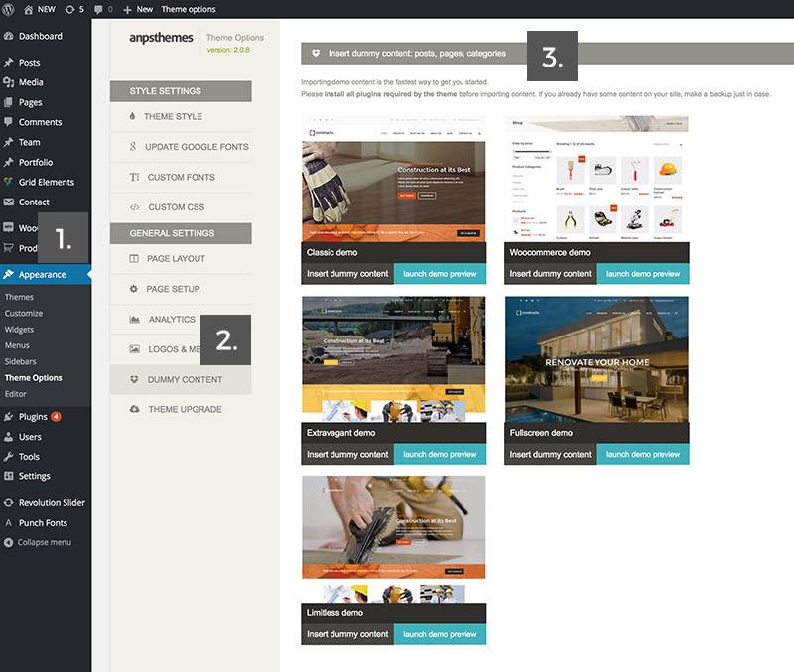Screen dimensions: 794x672
Task: Launch demo preview of Classic demo
Action: pyautogui.click(x=440, y=274)
